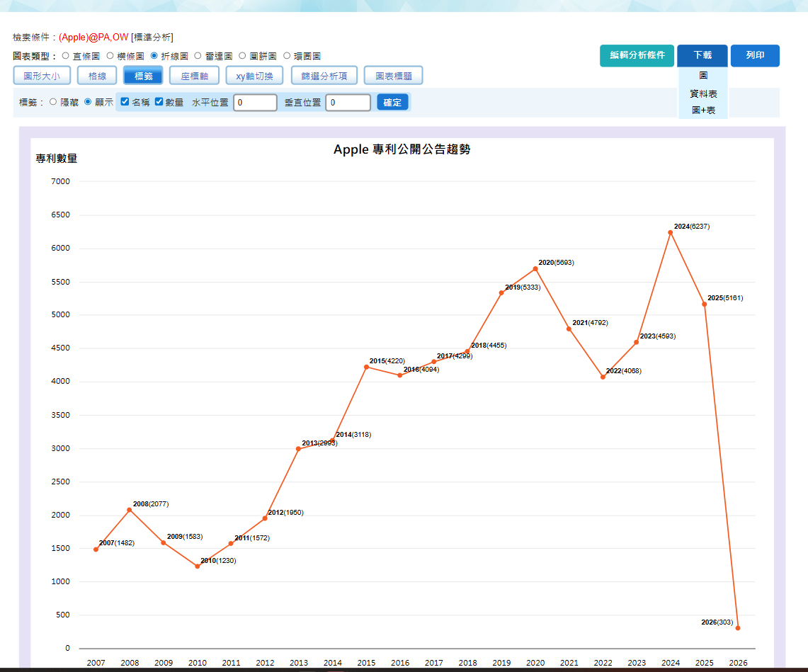
Task: Click the 列印 print button
Action: coord(755,55)
